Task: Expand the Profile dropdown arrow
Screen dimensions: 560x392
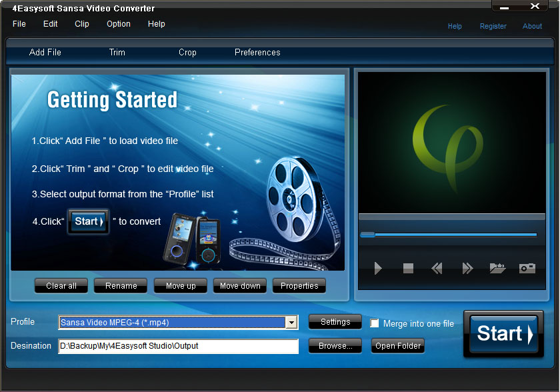Action: [x=292, y=323]
